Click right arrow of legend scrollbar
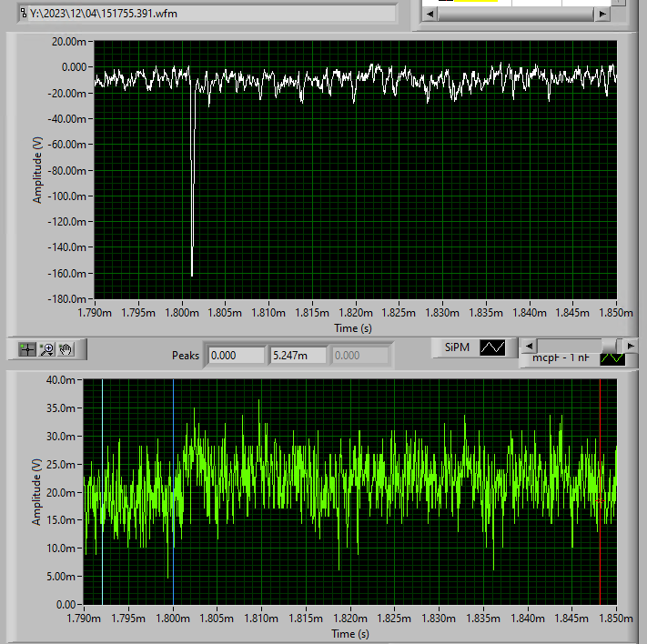Image resolution: width=647 pixels, height=644 pixels. (x=631, y=345)
